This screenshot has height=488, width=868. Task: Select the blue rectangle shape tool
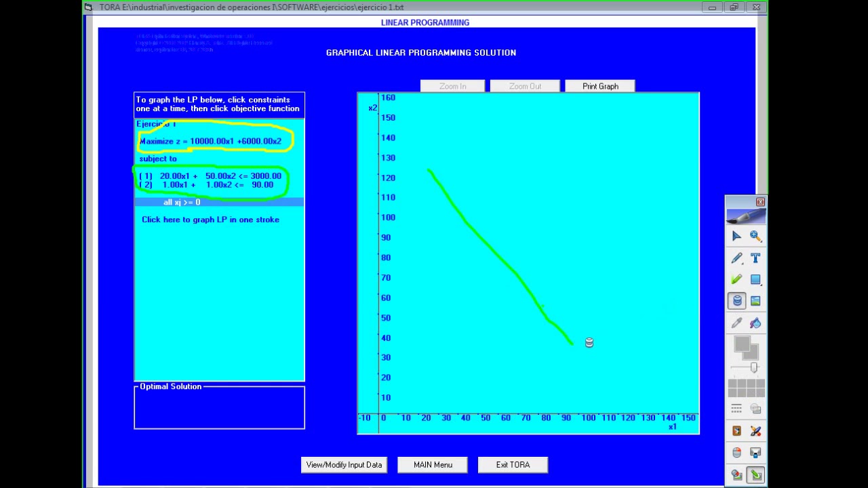click(755, 279)
